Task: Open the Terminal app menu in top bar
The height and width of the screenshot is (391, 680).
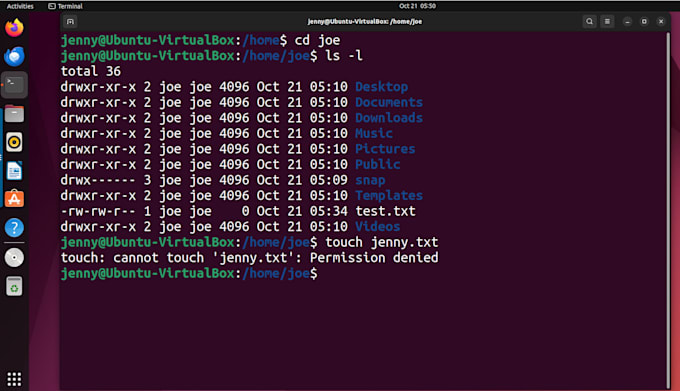Action: 65,6
